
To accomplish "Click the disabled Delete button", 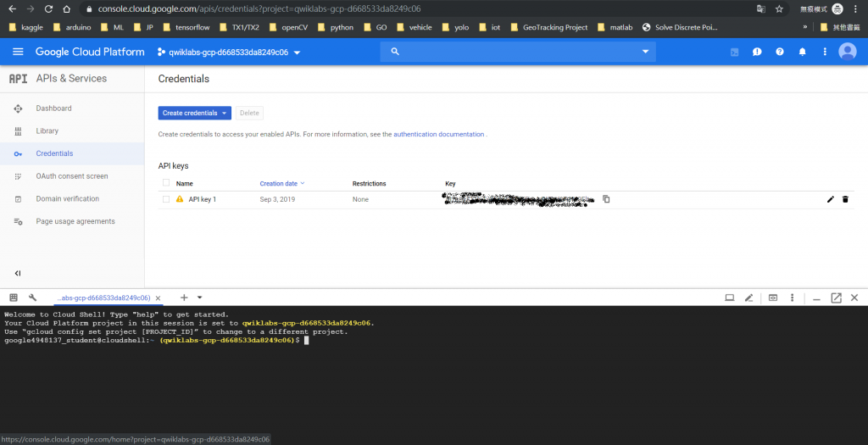I will point(249,113).
